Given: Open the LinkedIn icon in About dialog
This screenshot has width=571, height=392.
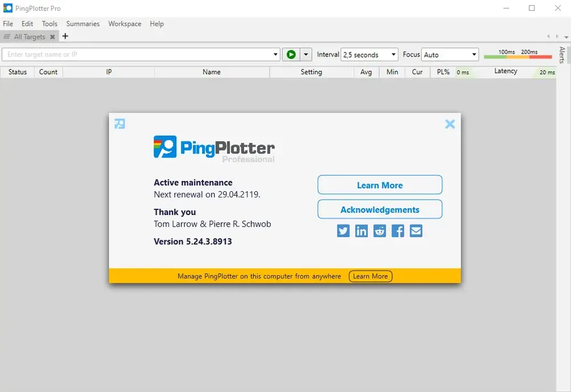Looking at the screenshot, I should tap(361, 231).
